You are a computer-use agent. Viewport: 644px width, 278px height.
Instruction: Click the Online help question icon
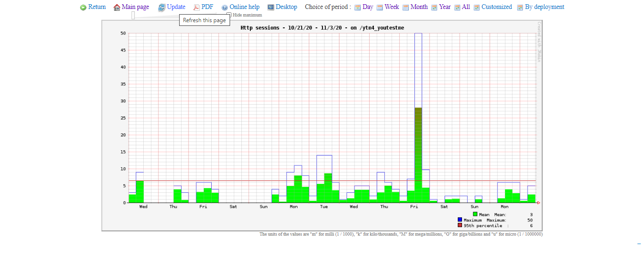(224, 8)
